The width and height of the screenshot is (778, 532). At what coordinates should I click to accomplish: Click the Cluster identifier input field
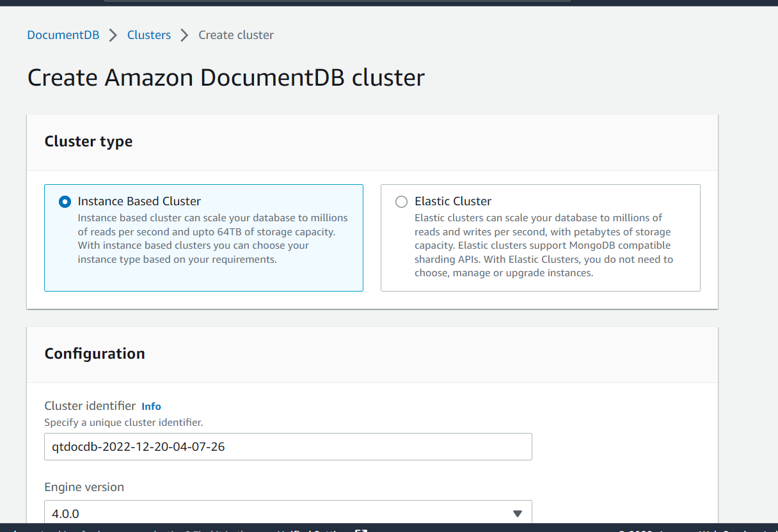[288, 446]
